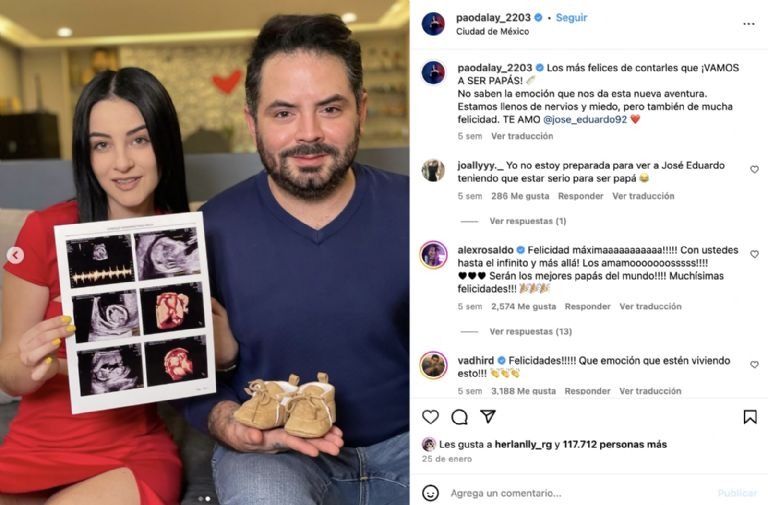The width and height of the screenshot is (768, 505).
Task: Open three-dot more options menu
Action: coord(749,24)
